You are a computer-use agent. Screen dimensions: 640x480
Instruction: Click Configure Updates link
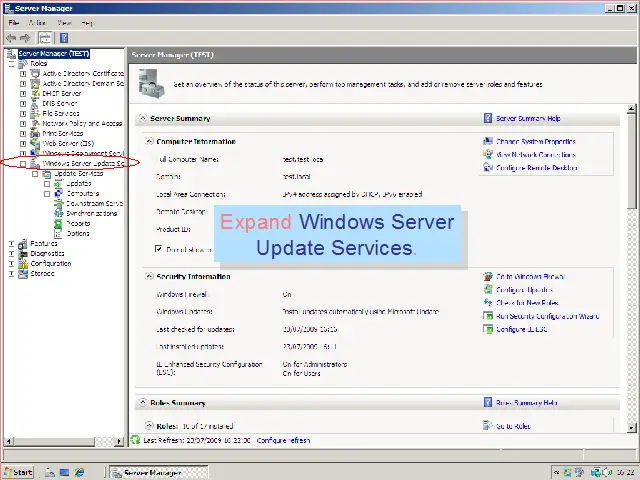click(524, 290)
